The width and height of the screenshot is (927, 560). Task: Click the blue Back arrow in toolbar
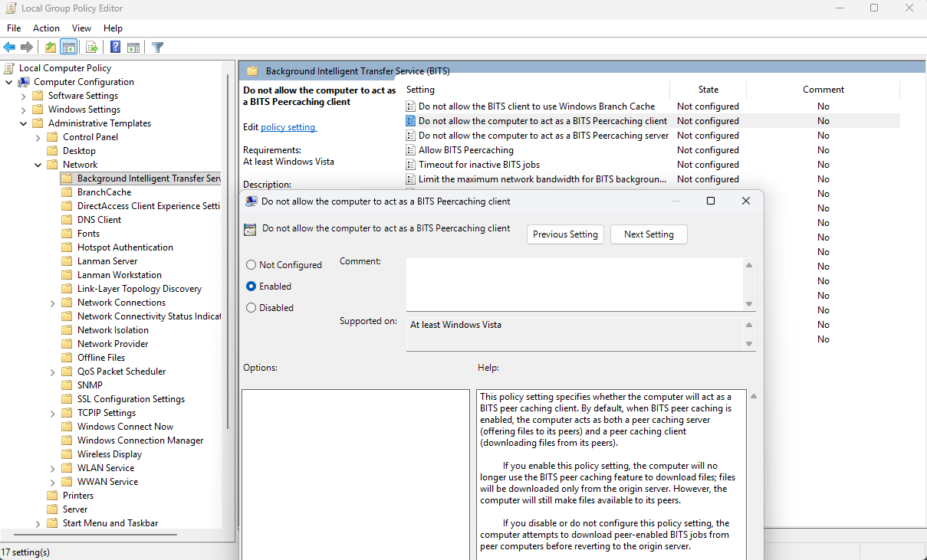tap(9, 47)
